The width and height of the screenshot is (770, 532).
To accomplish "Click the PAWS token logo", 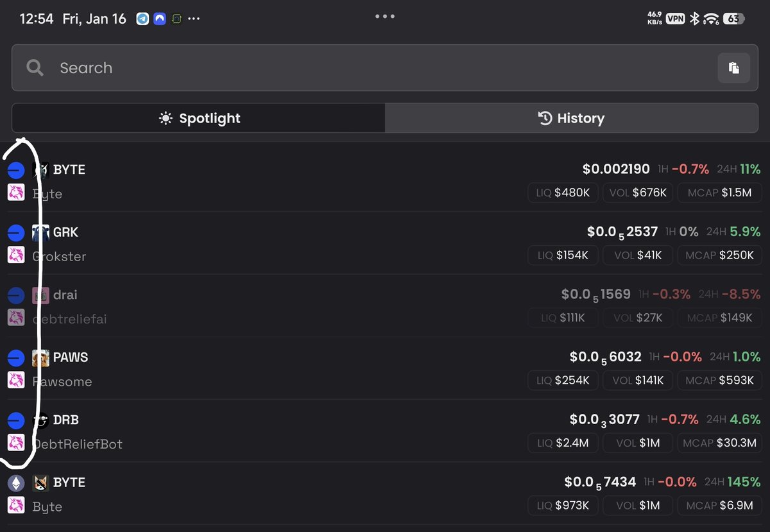I will pos(40,358).
